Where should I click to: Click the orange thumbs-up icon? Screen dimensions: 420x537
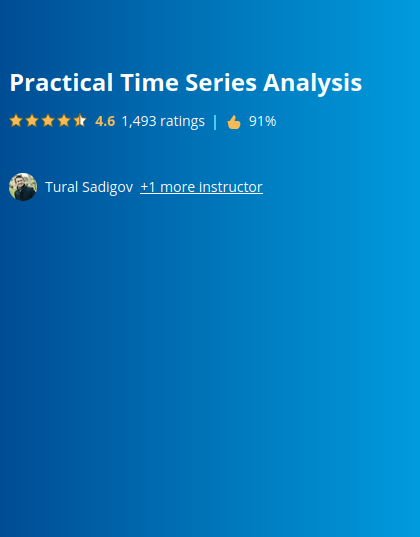[x=234, y=122]
